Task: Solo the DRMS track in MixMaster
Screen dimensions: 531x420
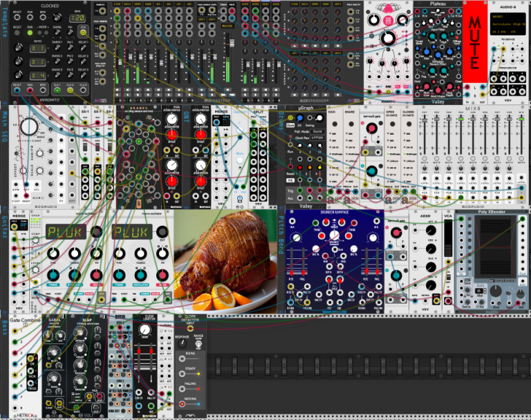Action: coord(138,95)
